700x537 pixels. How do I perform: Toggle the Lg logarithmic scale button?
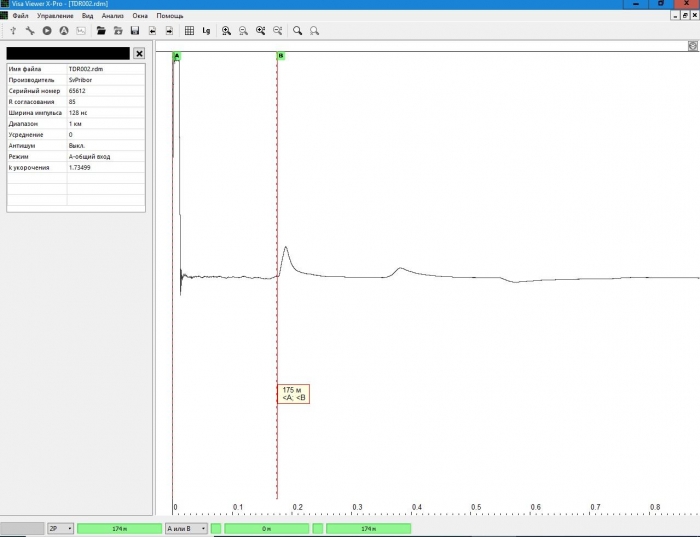[x=206, y=31]
